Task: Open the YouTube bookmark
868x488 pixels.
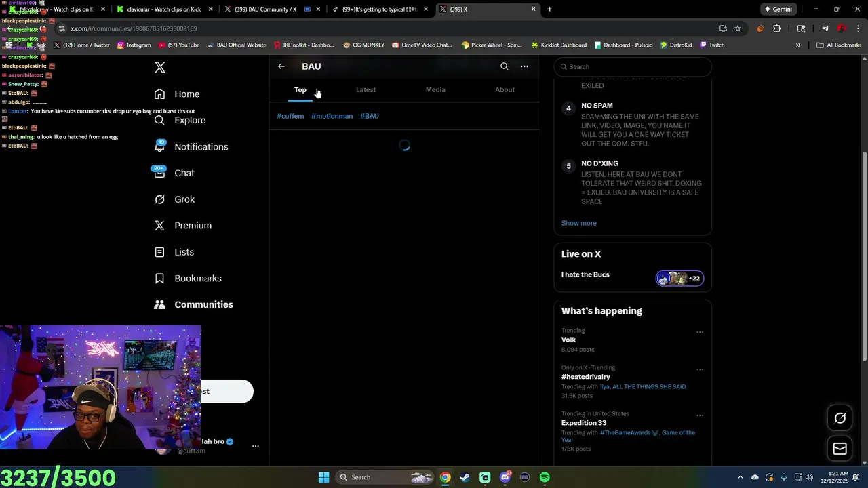Action: pos(179,45)
